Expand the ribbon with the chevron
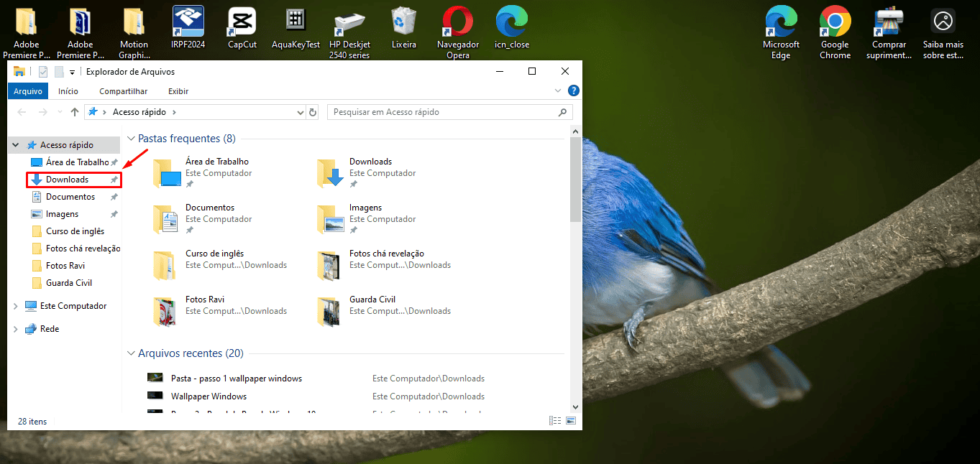Image resolution: width=980 pixels, height=464 pixels. pyautogui.click(x=558, y=91)
